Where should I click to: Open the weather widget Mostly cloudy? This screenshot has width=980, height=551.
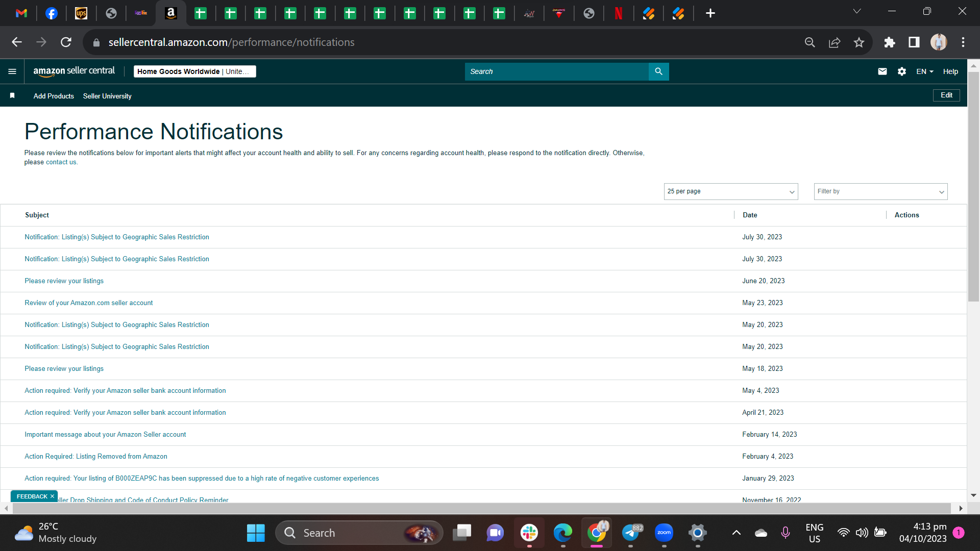tap(55, 533)
